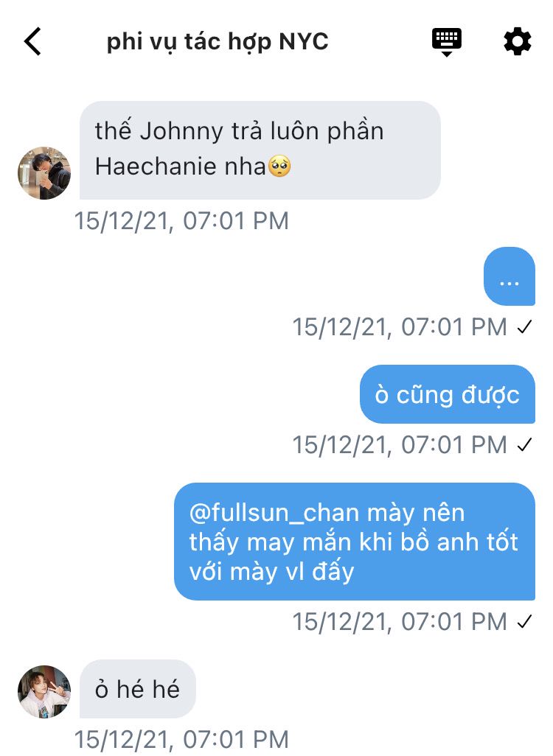Tap the timestamp below the '...' bubble

click(x=400, y=327)
